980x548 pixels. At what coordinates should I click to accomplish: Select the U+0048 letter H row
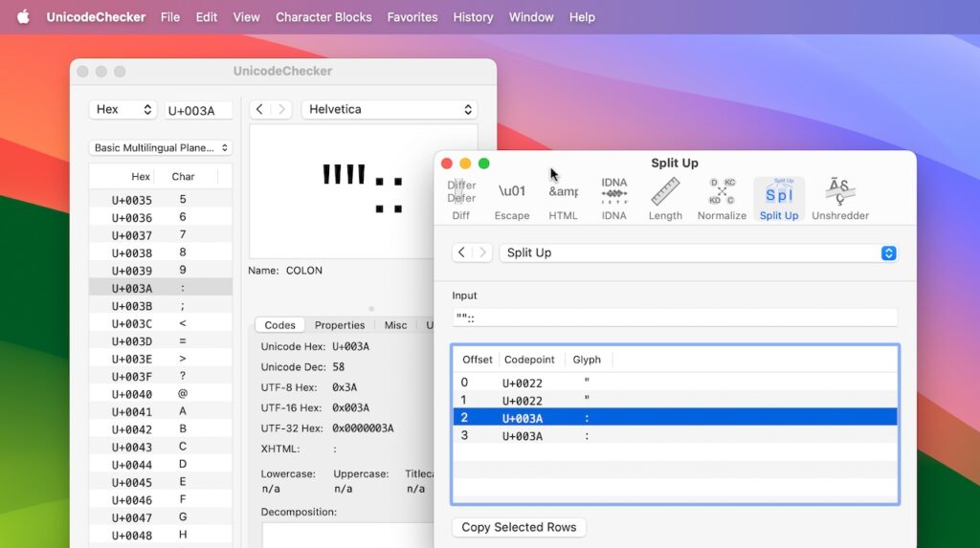click(161, 535)
